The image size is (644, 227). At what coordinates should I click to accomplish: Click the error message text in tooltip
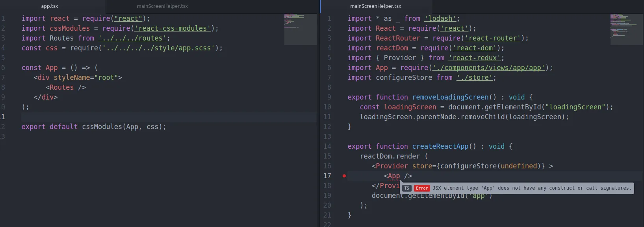[532, 188]
